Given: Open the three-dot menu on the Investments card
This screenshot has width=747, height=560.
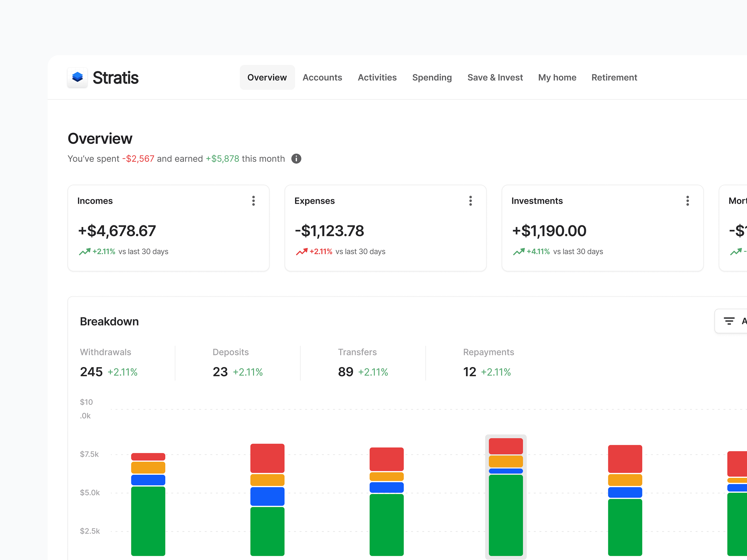Looking at the screenshot, I should pos(688,200).
